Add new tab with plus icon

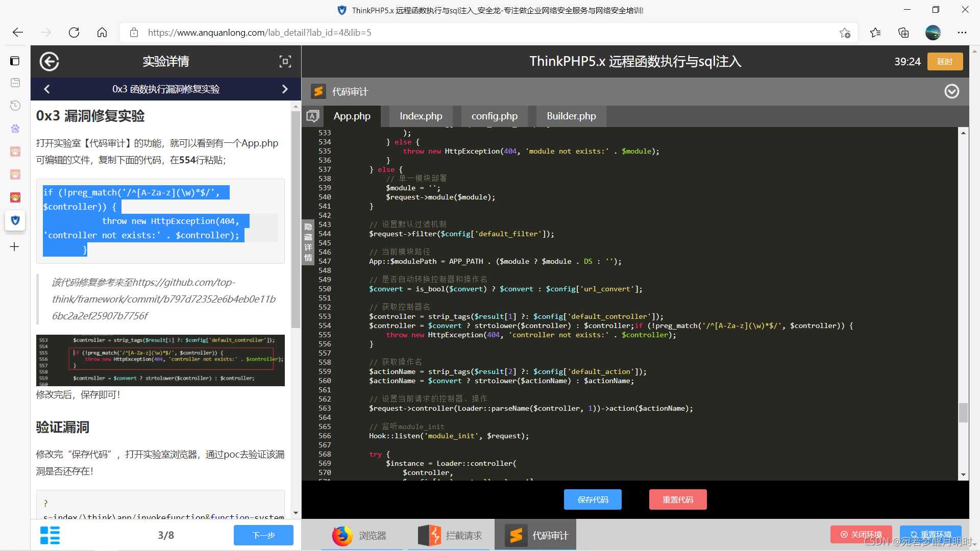(15, 247)
